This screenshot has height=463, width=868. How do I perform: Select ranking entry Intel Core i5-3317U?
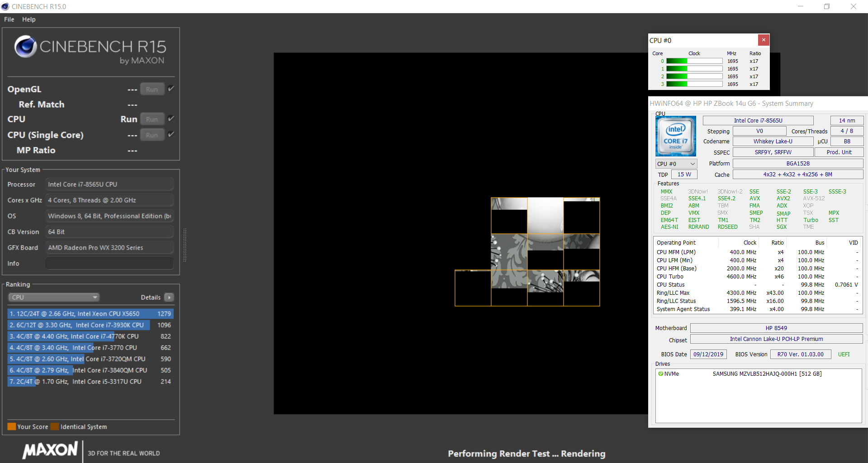point(90,381)
